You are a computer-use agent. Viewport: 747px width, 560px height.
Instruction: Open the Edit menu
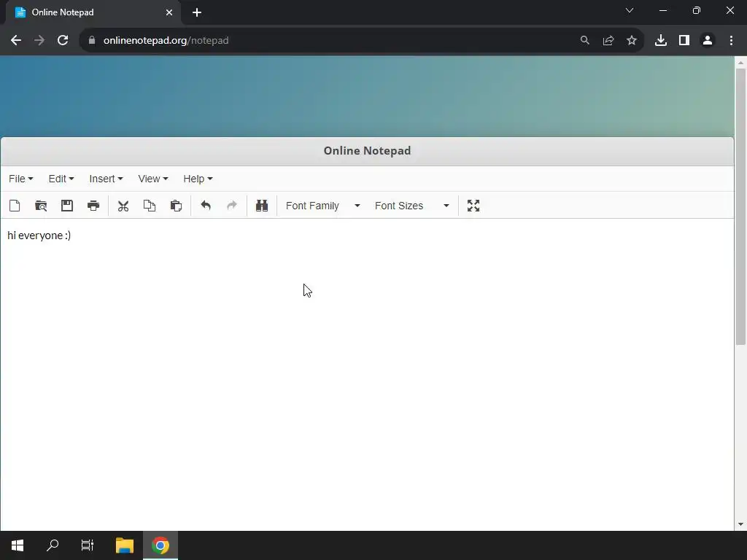(61, 179)
